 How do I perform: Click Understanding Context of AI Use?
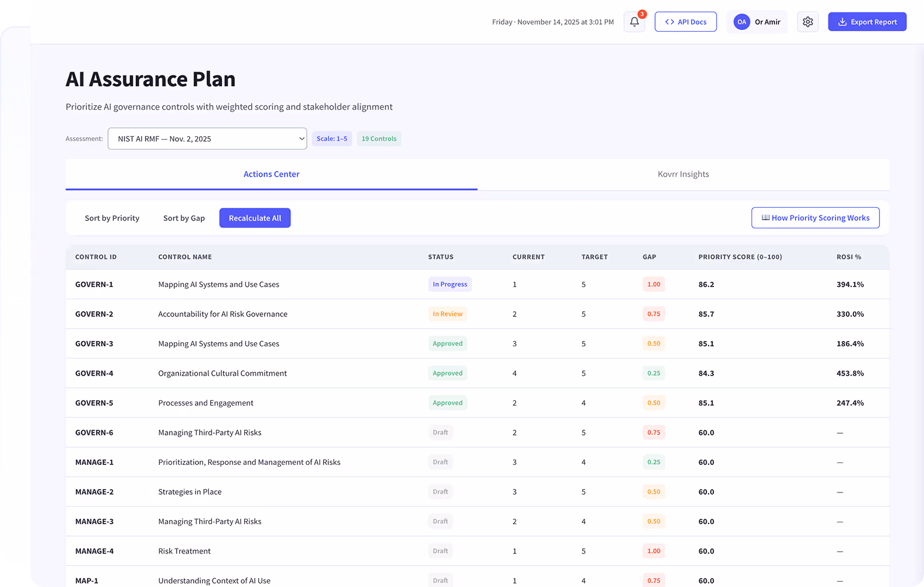(x=214, y=581)
